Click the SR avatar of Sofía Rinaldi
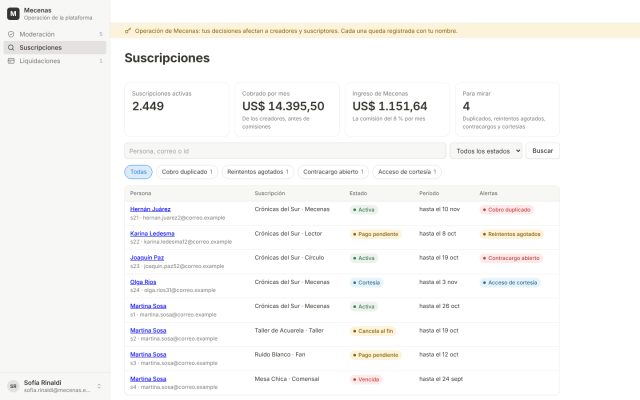 (13, 386)
